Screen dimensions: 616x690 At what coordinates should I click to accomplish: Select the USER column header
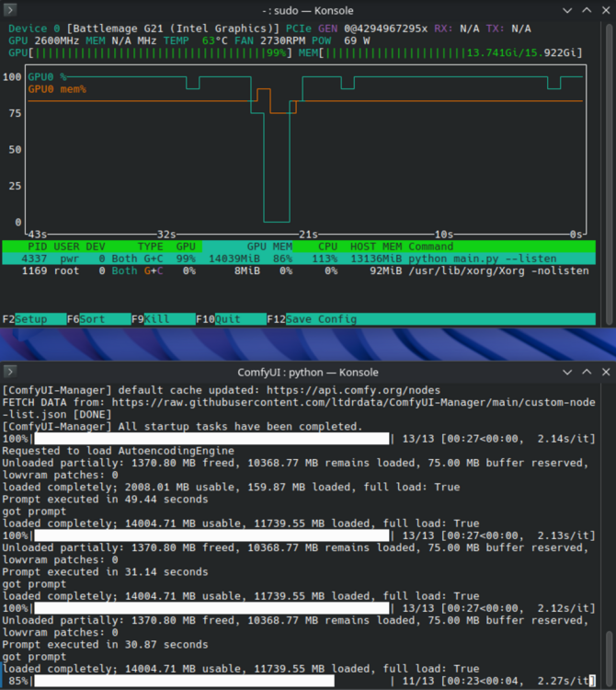click(66, 247)
